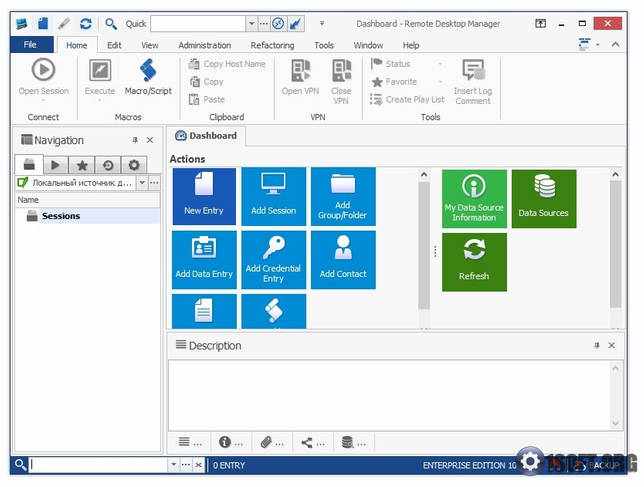Click the partially visible script tile
The height and width of the screenshot is (487, 644).
point(274,311)
